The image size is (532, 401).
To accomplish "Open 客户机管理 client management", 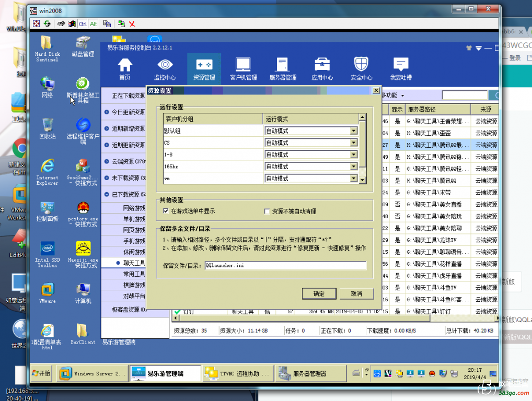I will coord(244,69).
